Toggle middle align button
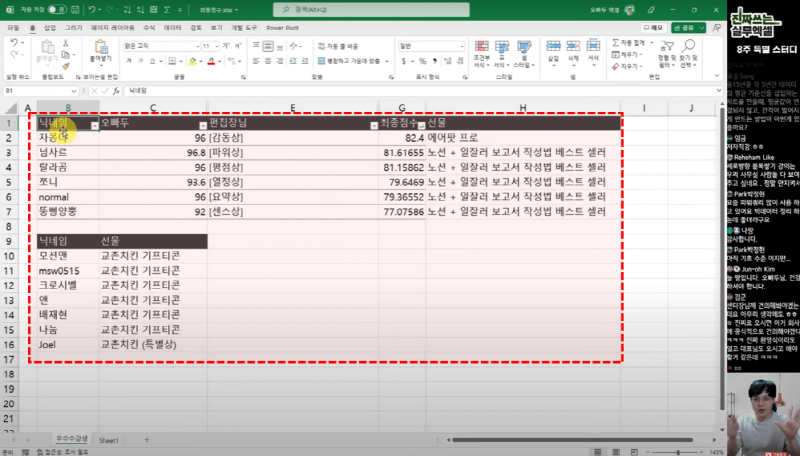The image size is (800, 456). pos(268,46)
